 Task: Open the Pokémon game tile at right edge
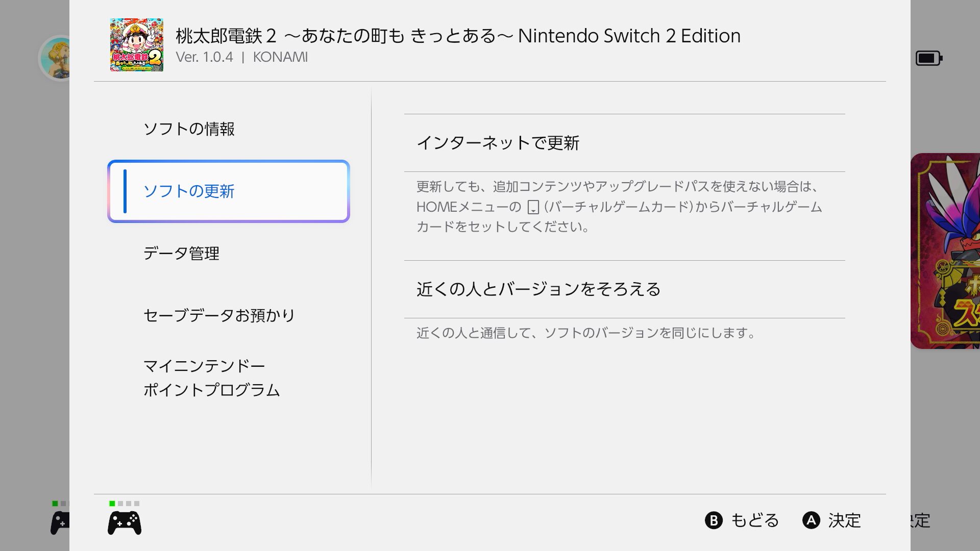(x=946, y=251)
